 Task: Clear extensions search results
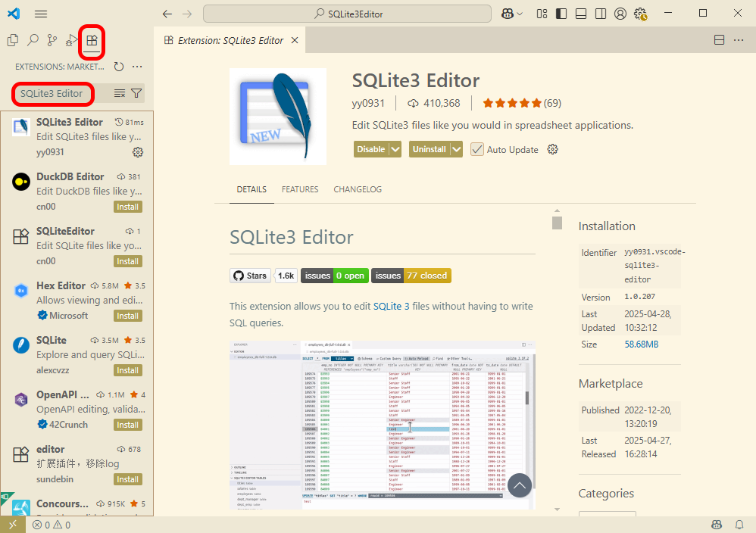[120, 93]
